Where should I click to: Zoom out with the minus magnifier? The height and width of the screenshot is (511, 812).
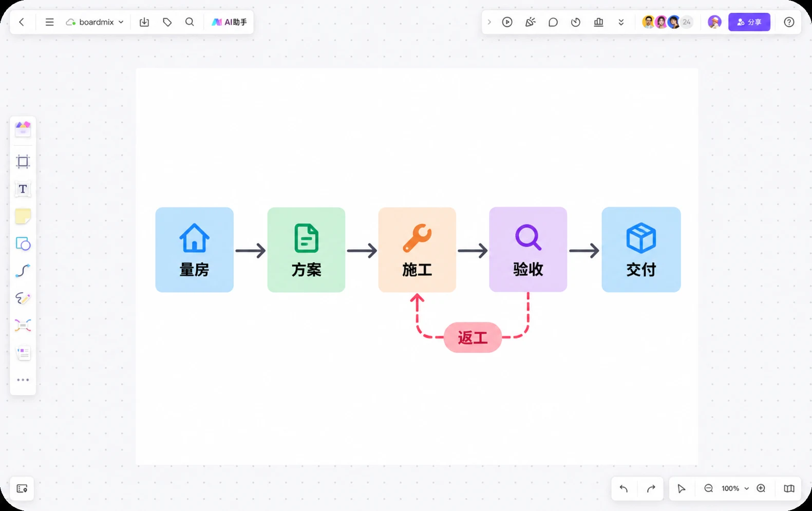(x=709, y=488)
